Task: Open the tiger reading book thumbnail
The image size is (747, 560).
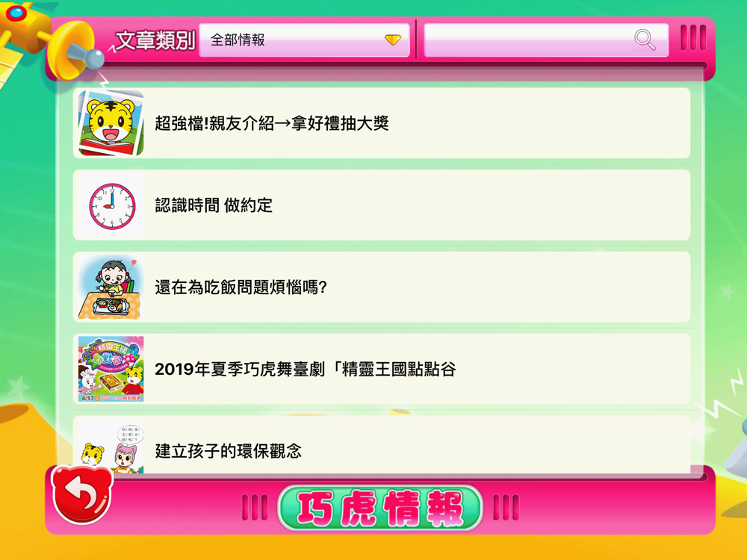Action: coord(111,123)
